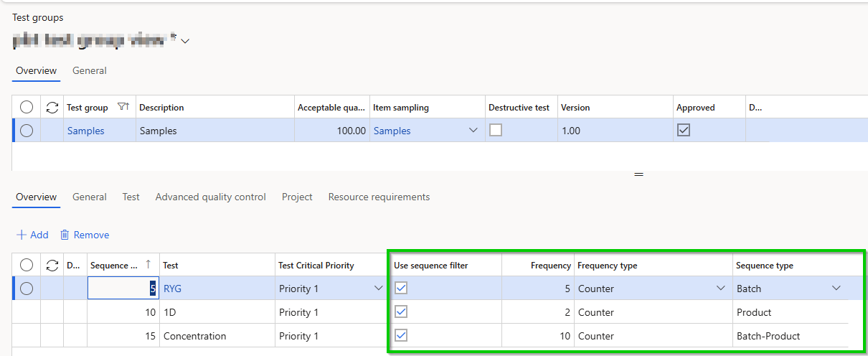This screenshot has height=356, width=868.
Task: Toggle Use sequence filter for RYG row
Action: (401, 289)
